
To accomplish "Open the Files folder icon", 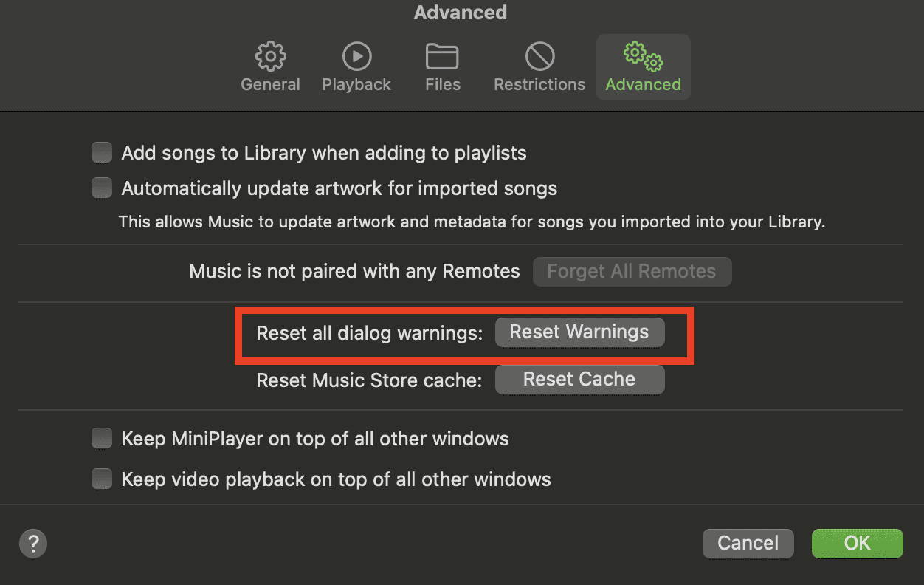I will [443, 57].
